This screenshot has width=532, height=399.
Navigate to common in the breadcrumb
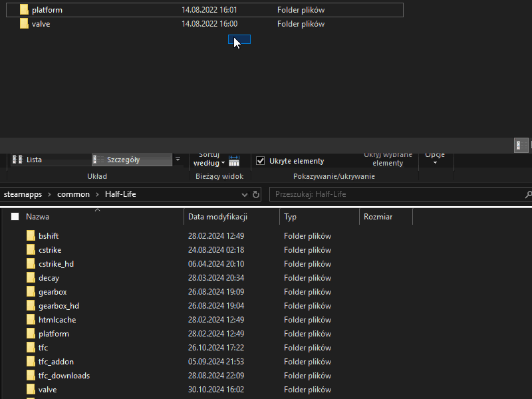click(73, 194)
